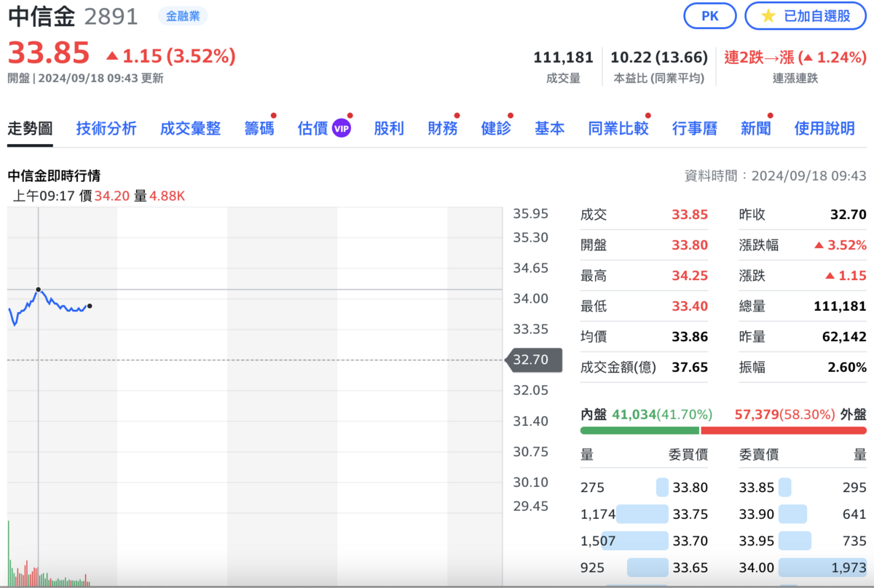This screenshot has height=588, width=874.
Task: Click the 均價 33.86 value
Action: coord(690,337)
